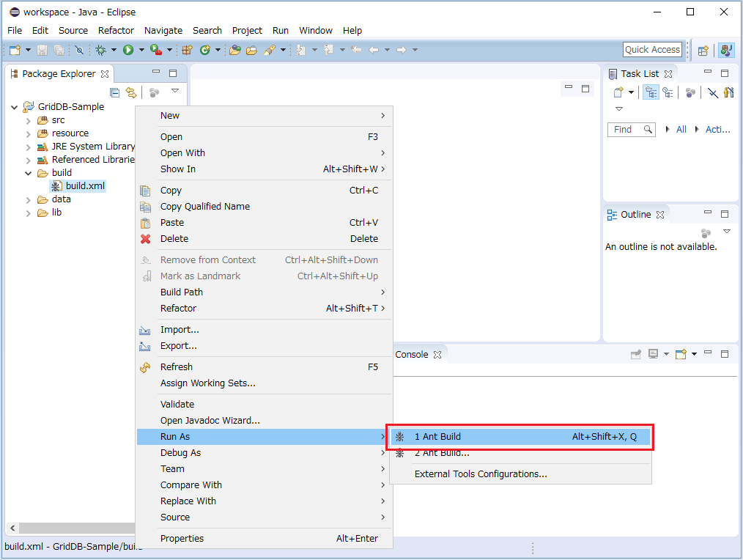Open the Outline view menu triangle

click(726, 232)
